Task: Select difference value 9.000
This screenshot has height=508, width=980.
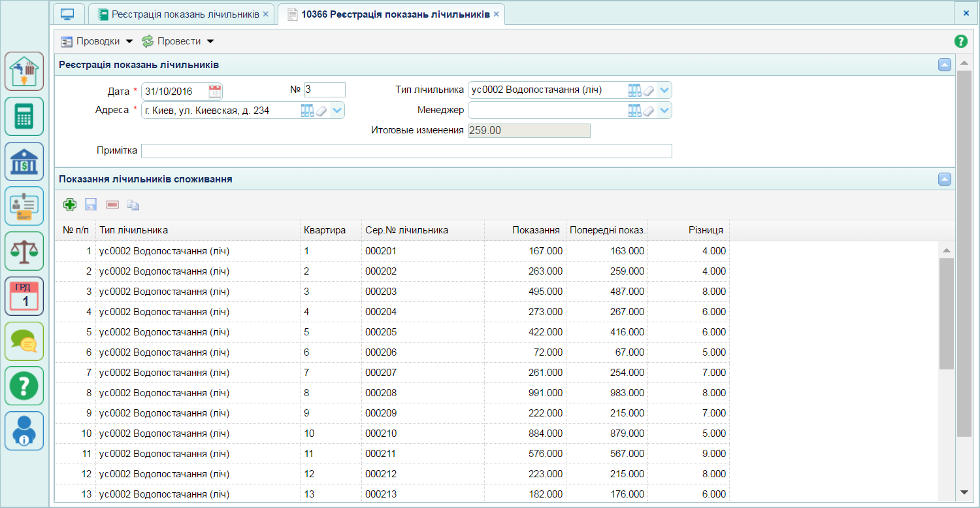Action: pyautogui.click(x=688, y=454)
